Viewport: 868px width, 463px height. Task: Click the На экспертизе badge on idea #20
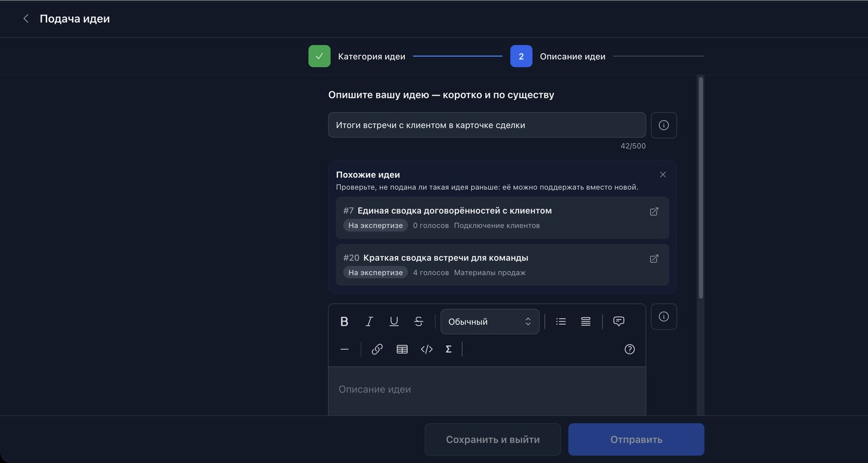[376, 273]
